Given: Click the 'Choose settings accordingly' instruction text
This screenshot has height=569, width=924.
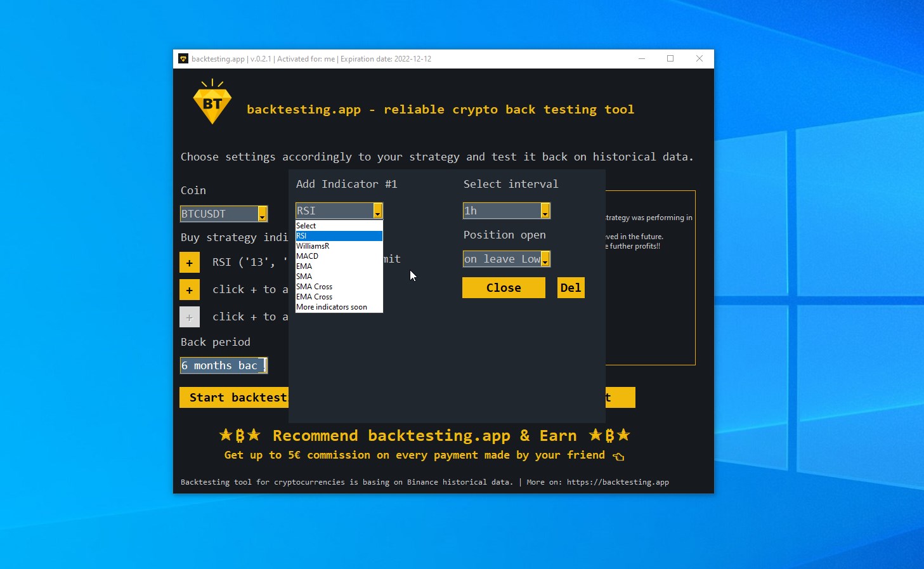Looking at the screenshot, I should (x=437, y=157).
